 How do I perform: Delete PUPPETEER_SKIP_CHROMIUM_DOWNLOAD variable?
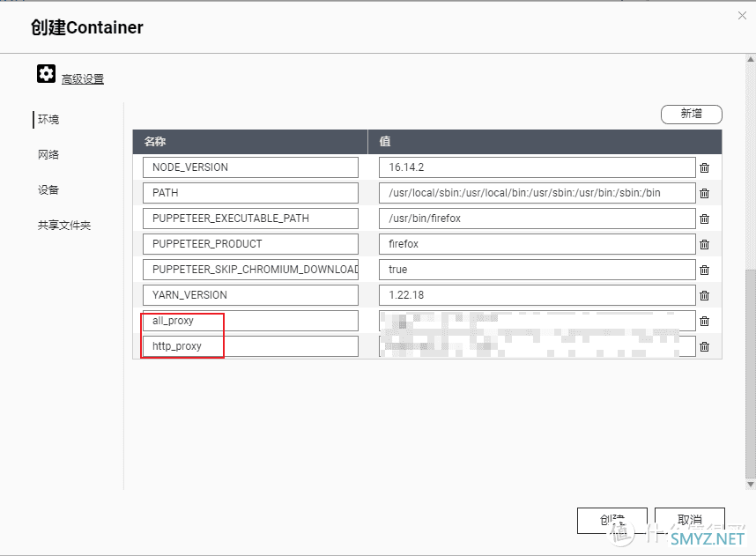click(x=704, y=271)
